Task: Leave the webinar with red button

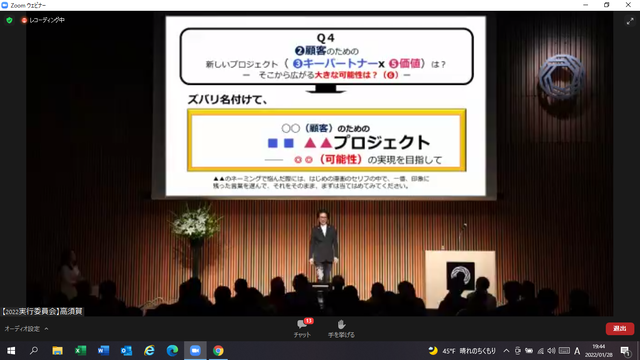Action: [x=620, y=329]
